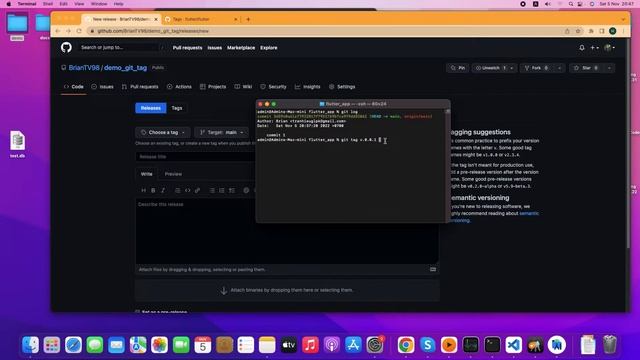
Task: Open Chrome tab search chevron
Action: point(623,19)
